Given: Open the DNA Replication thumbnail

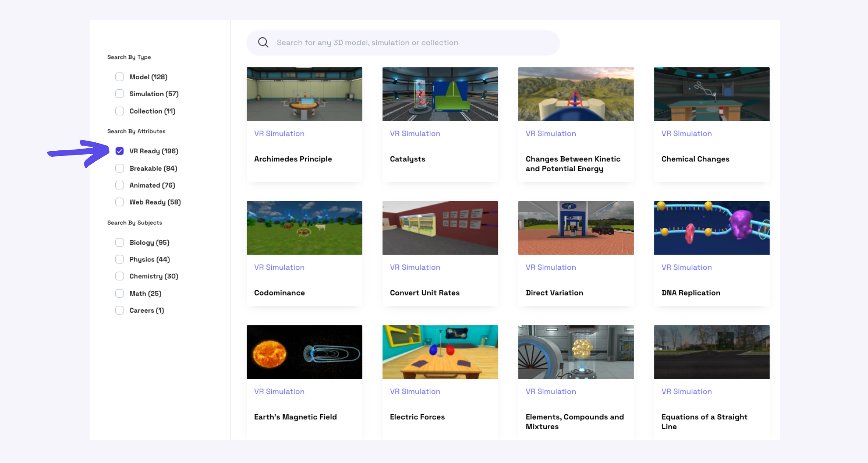Looking at the screenshot, I should click(x=712, y=228).
